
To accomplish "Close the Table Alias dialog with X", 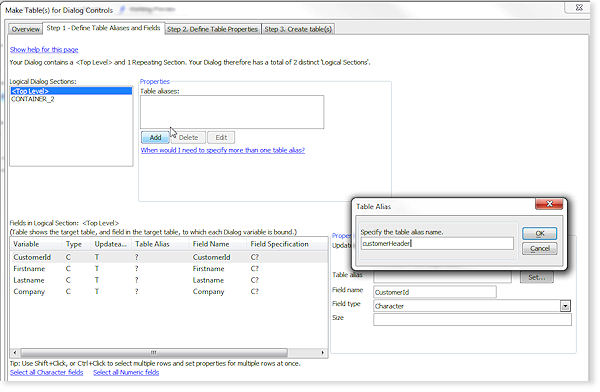I will (x=549, y=204).
